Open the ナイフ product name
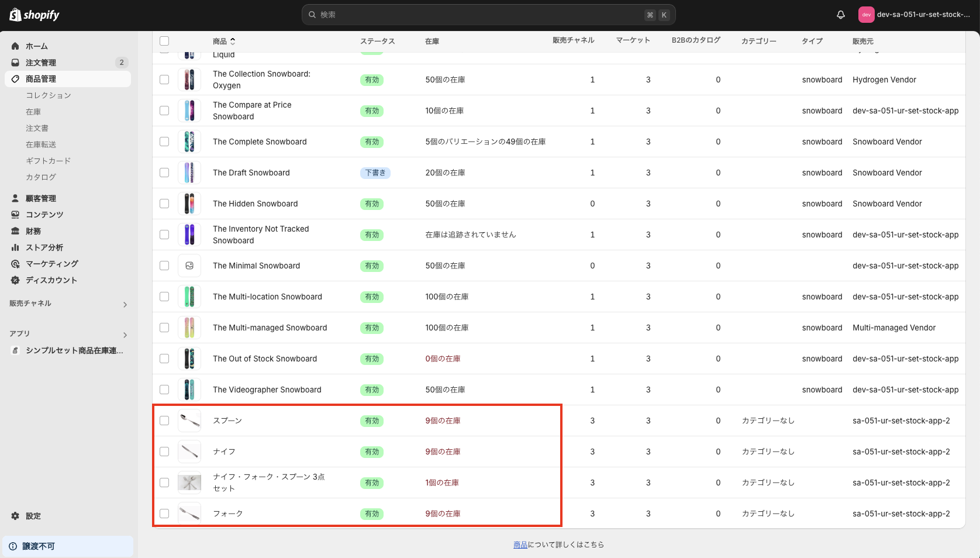Screen dimensions: 980x558 (224, 452)
